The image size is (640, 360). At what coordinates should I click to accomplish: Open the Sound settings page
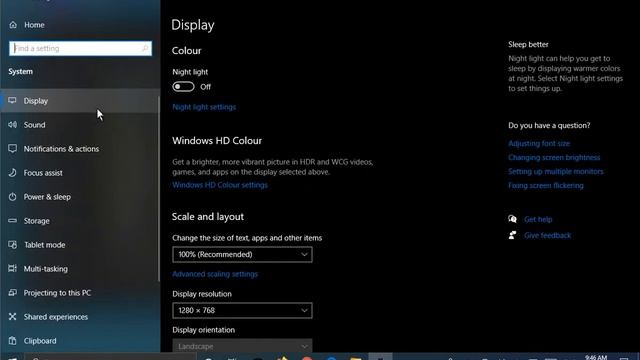click(80, 124)
